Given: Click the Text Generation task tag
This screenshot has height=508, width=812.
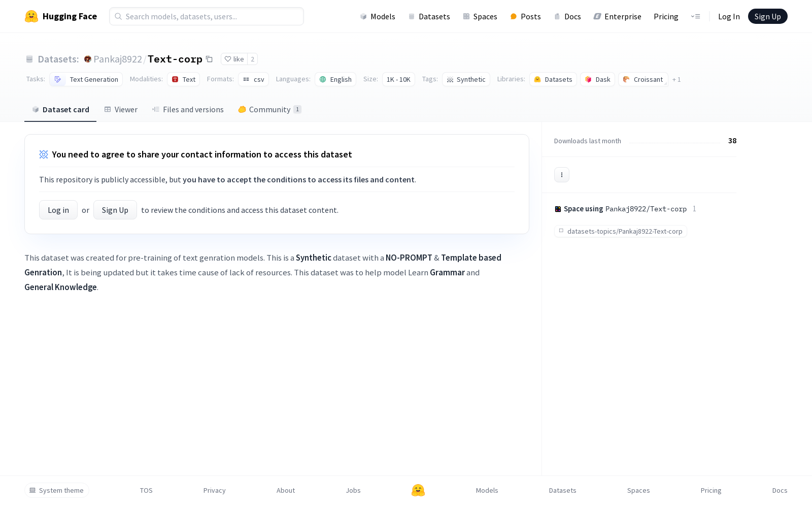Looking at the screenshot, I should click(86, 79).
